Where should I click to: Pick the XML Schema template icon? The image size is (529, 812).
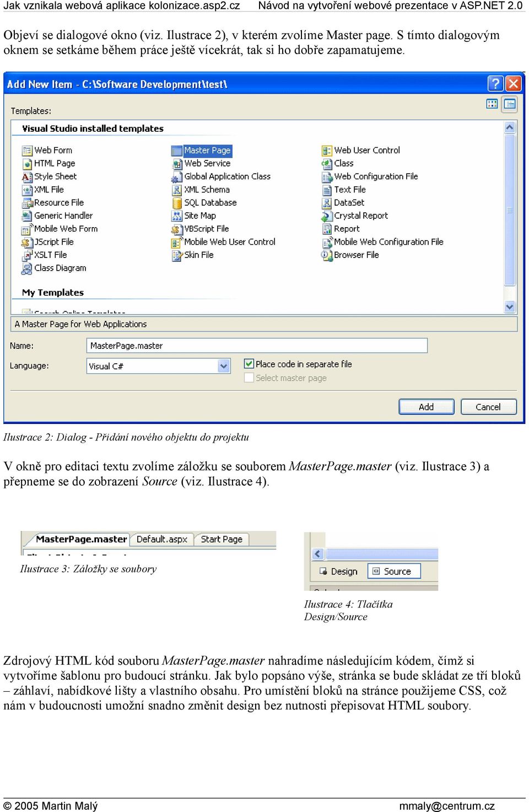pyautogui.click(x=177, y=190)
